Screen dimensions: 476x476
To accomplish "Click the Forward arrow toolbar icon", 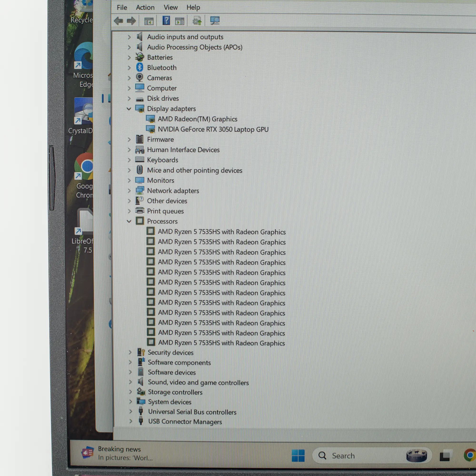I will 131,21.
